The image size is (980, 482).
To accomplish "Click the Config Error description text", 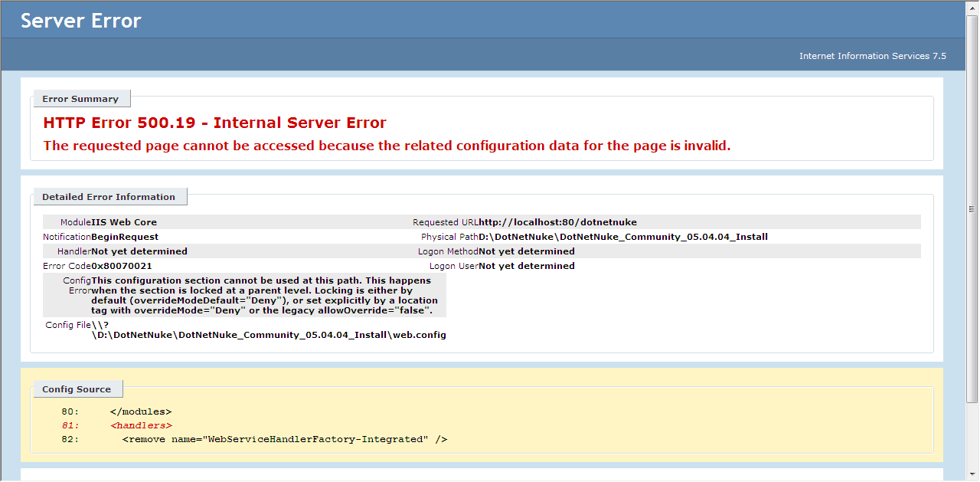I will (265, 296).
